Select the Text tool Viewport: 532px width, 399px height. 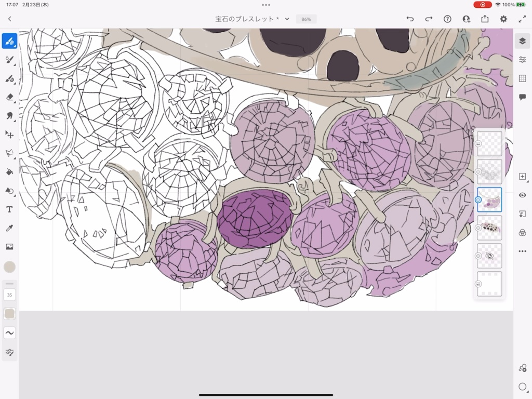9,209
